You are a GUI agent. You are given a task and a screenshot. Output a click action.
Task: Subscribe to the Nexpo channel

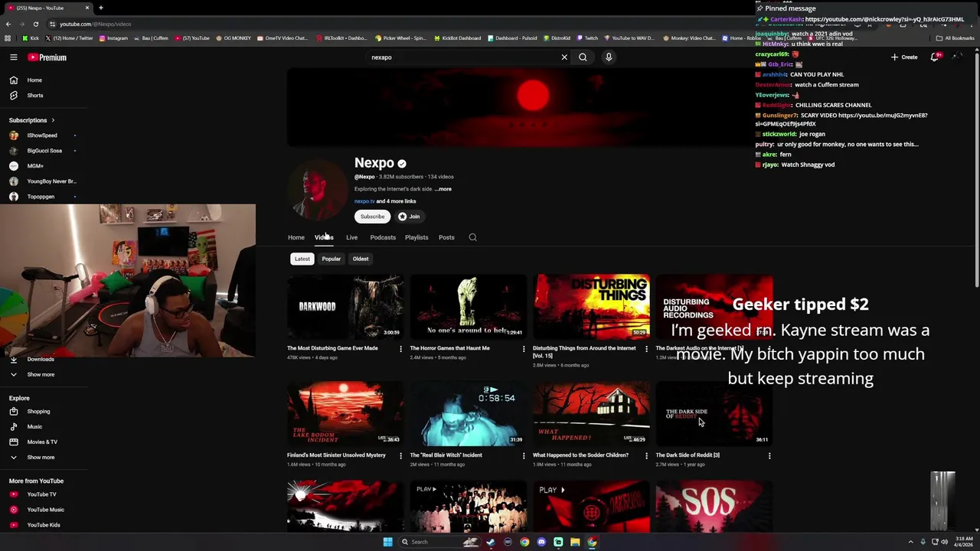coord(373,217)
